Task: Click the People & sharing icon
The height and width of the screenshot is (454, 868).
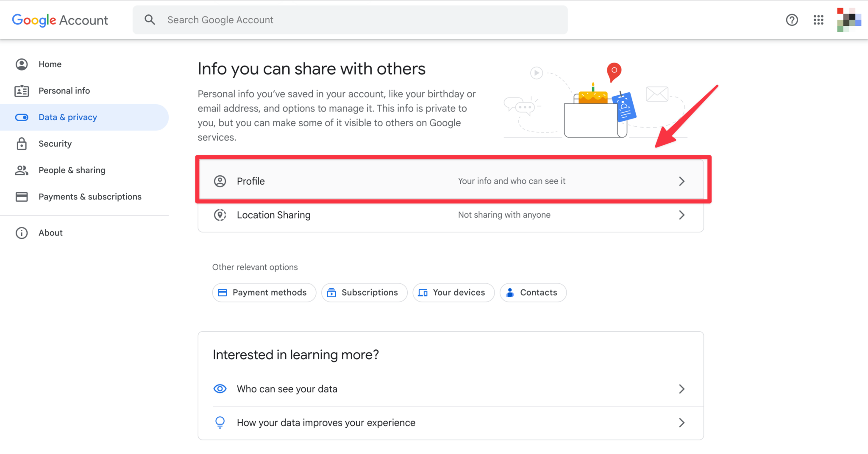Action: [x=22, y=170]
